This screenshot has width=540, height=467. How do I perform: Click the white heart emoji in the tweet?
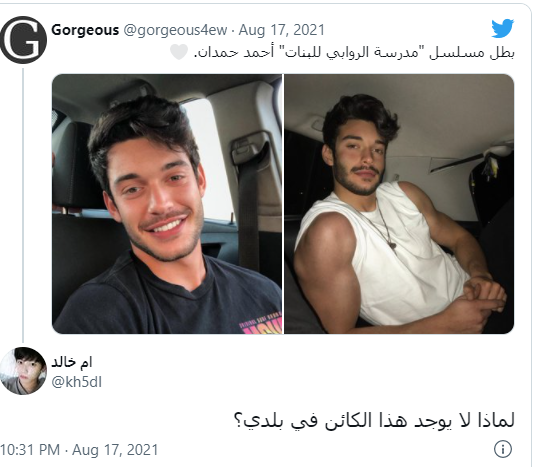click(x=179, y=52)
